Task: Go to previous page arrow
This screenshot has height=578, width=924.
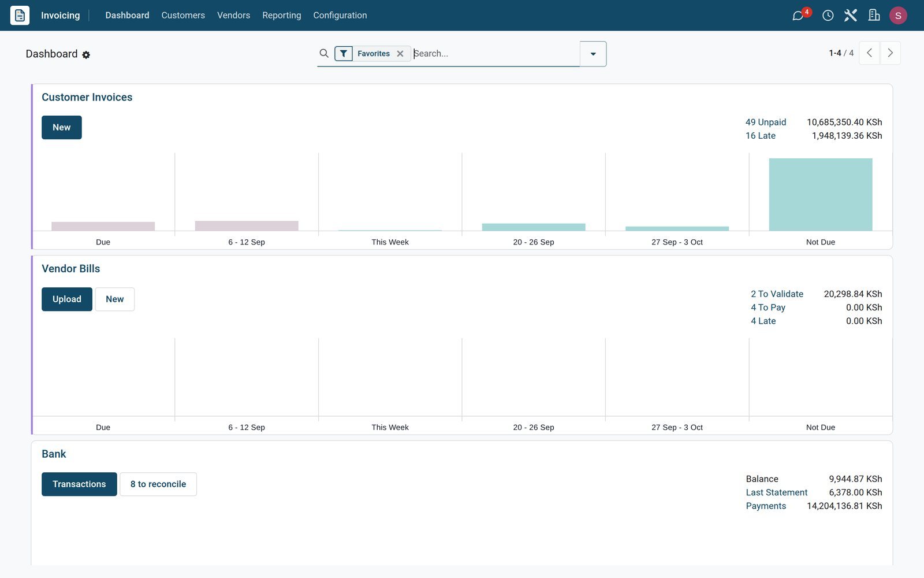Action: coord(869,53)
